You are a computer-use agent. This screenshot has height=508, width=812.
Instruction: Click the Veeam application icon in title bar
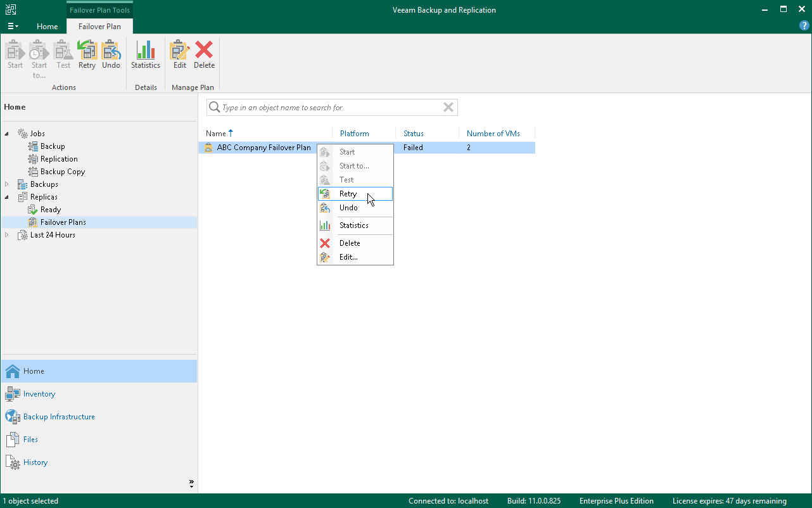(x=11, y=10)
